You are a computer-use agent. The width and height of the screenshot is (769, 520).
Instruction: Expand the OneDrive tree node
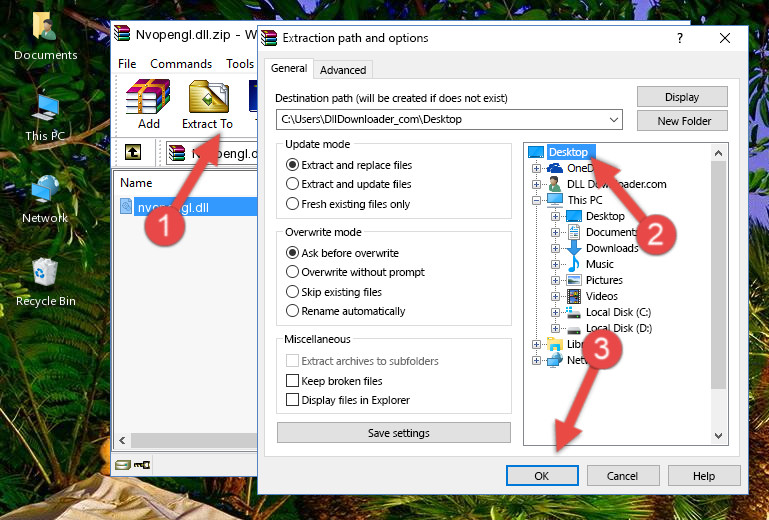click(537, 168)
